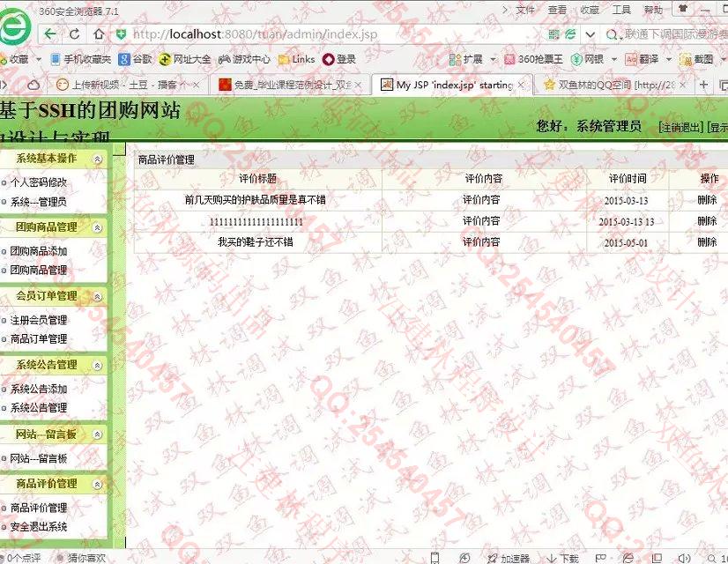Collapse the 系统基本操作 panel

[98, 160]
